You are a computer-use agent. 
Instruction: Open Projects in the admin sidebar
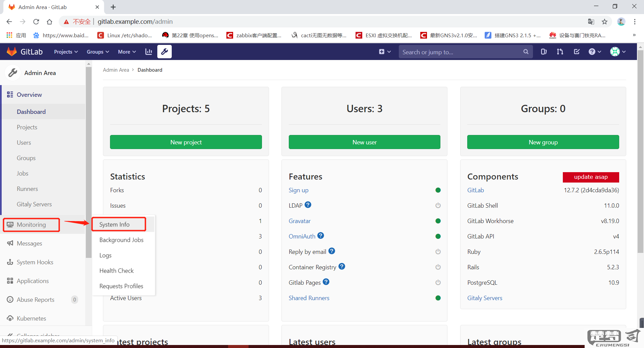coord(27,127)
